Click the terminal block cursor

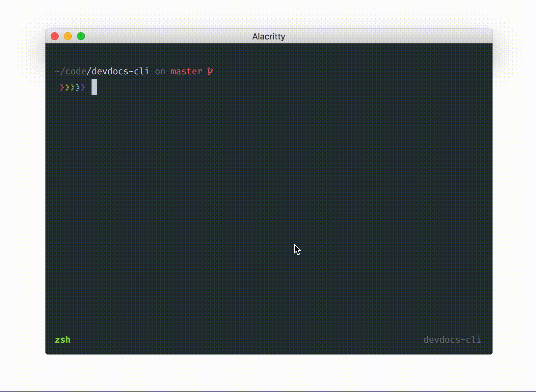pyautogui.click(x=94, y=87)
